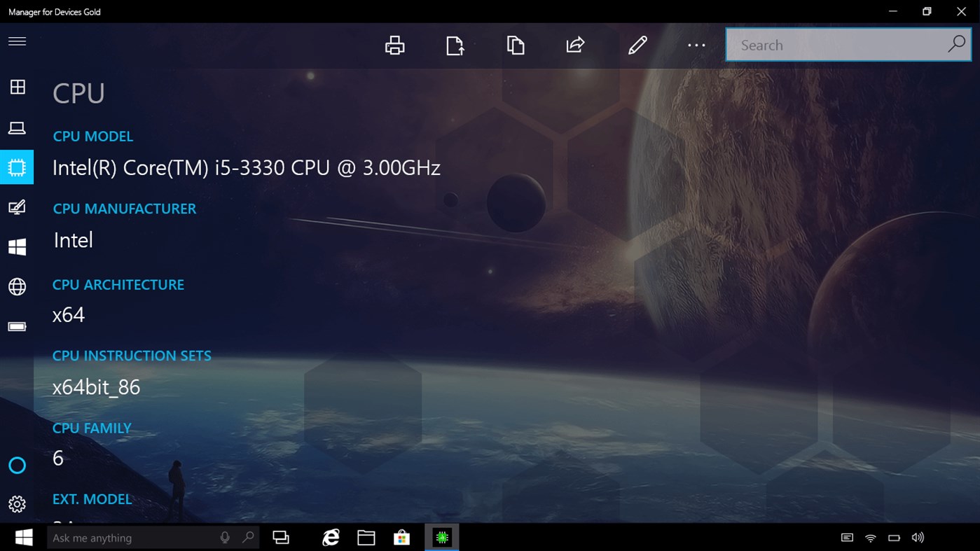Open the laptop device section in sidebar
The image size is (980, 551).
coord(17,127)
